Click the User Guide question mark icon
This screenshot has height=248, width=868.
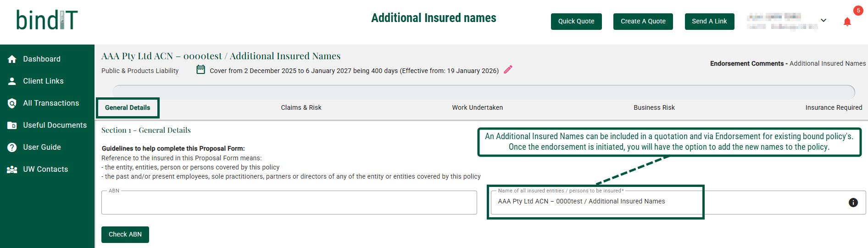point(12,147)
